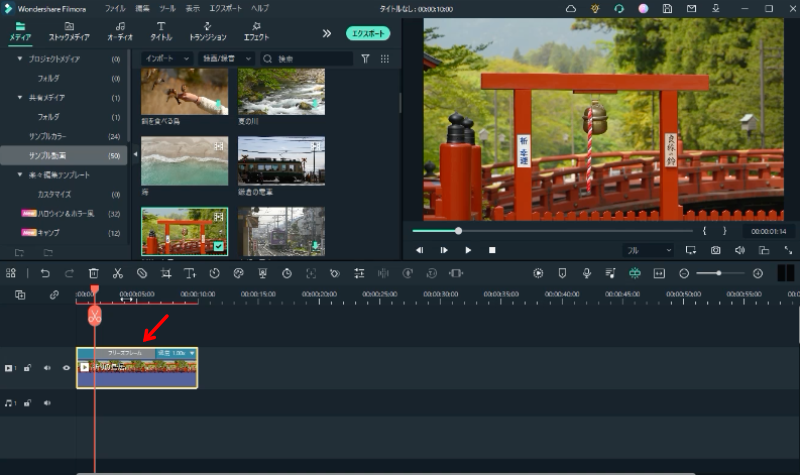Delete the selected clip with trash icon
Viewport: 800px width, 475px height.
click(93, 273)
